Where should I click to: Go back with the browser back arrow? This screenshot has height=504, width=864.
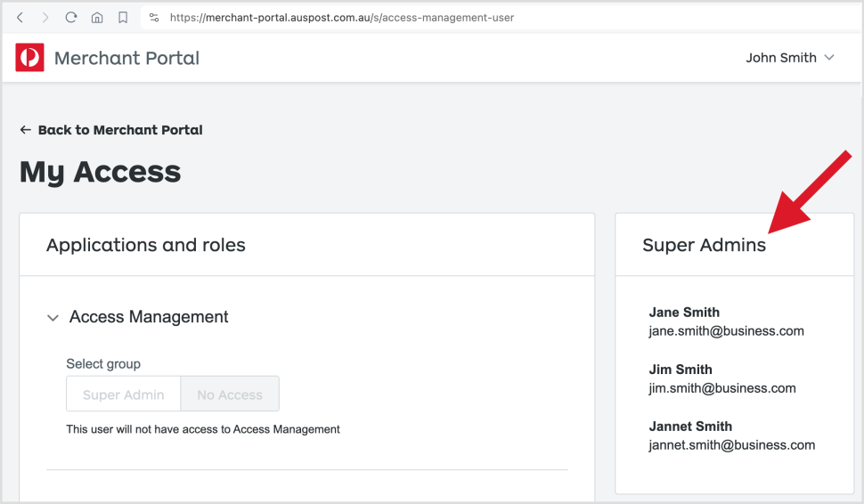point(20,18)
